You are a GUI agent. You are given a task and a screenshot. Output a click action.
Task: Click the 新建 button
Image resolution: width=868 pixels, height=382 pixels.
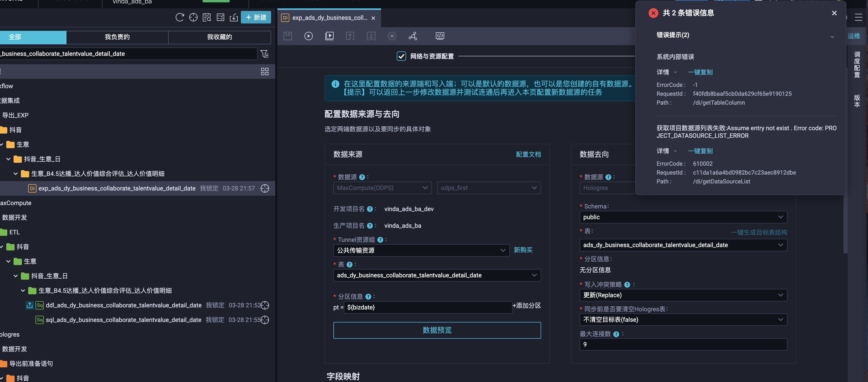pos(256,17)
